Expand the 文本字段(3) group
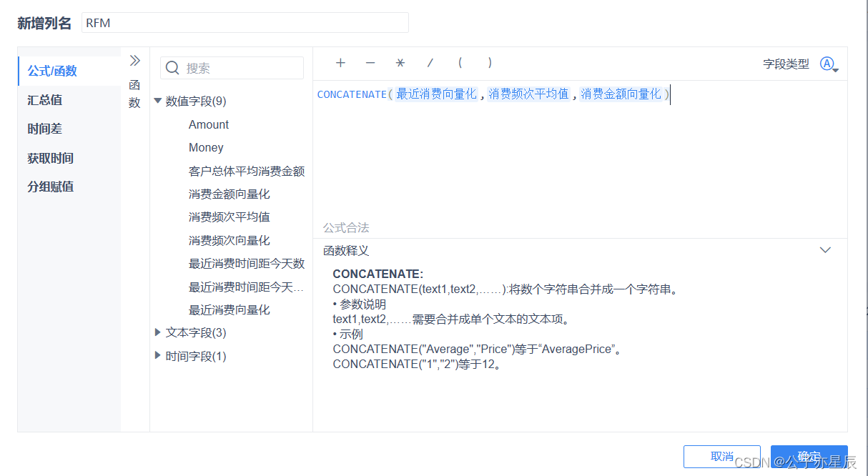This screenshot has height=476, width=868. [x=158, y=332]
